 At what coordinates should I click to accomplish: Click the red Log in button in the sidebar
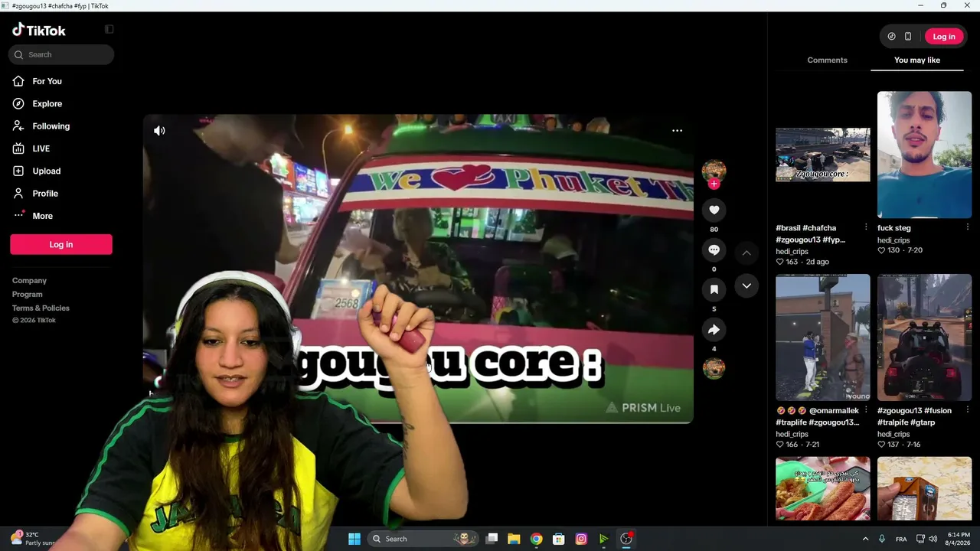coord(61,244)
